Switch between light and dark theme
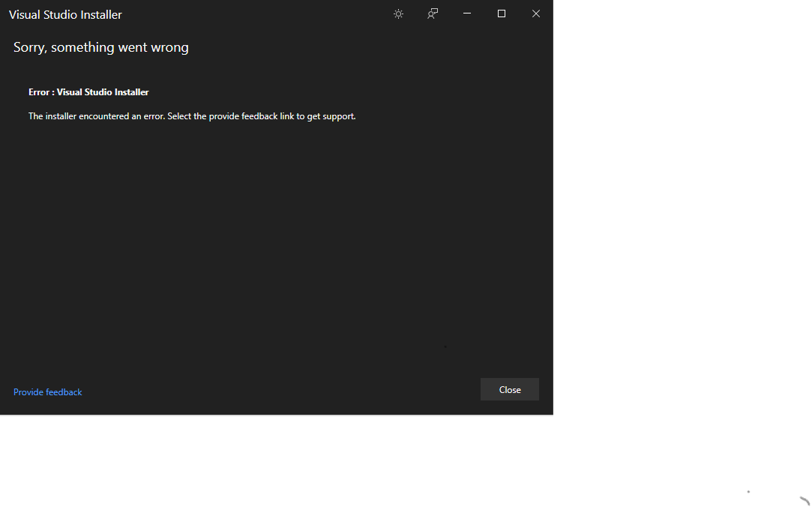The height and width of the screenshot is (507, 812). click(398, 14)
